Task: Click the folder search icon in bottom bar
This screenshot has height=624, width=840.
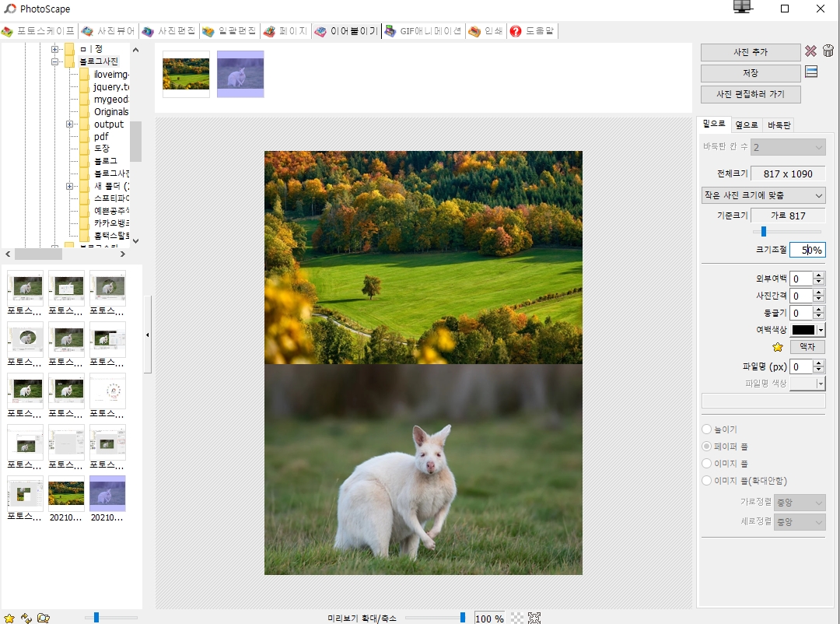Action: (44, 618)
